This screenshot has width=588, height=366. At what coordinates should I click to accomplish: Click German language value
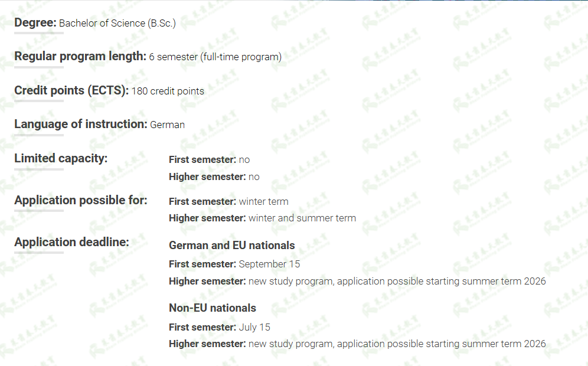167,125
